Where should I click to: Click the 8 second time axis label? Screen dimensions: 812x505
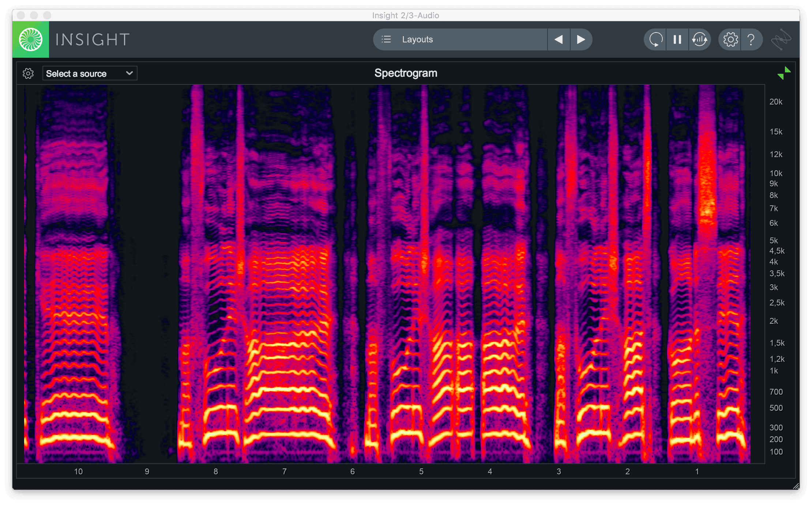pos(216,472)
